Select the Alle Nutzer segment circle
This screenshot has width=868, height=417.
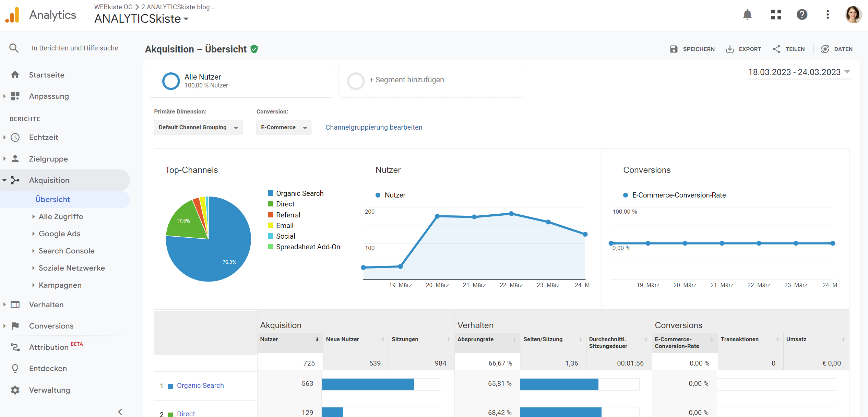[x=171, y=81]
